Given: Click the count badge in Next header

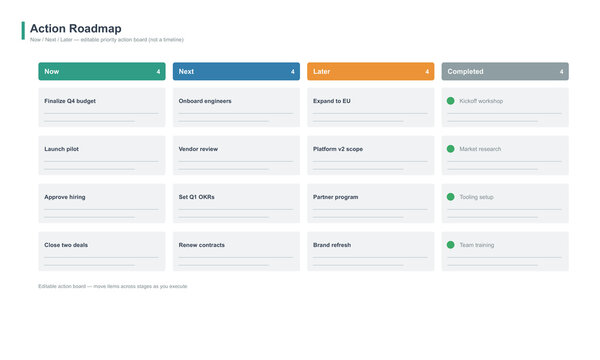Looking at the screenshot, I should [293, 72].
